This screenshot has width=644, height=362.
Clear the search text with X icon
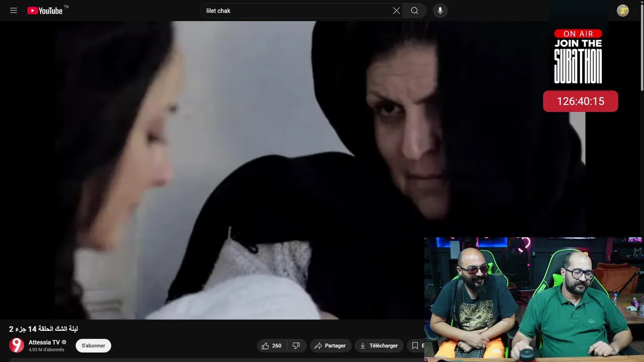coord(396,11)
